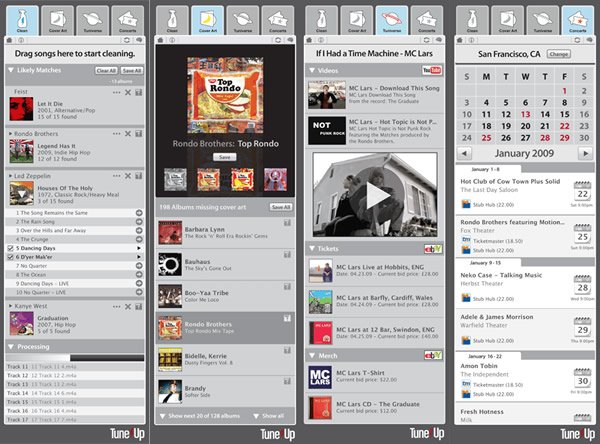Open the more options dots for Feist
600x444 pixels.
tap(116, 92)
